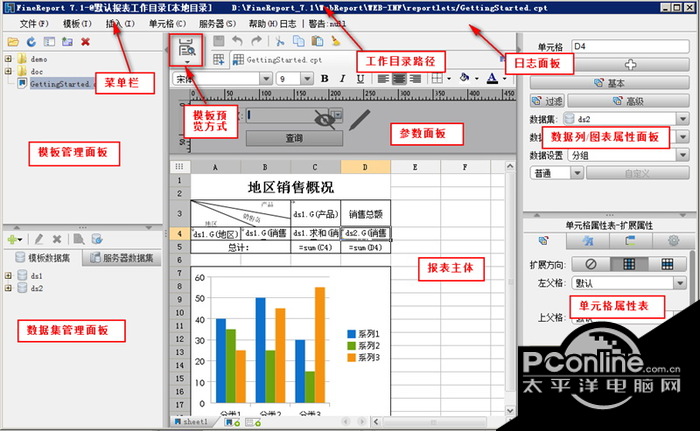Add a new report sheet
This screenshot has width=700, height=431.
click(231, 422)
